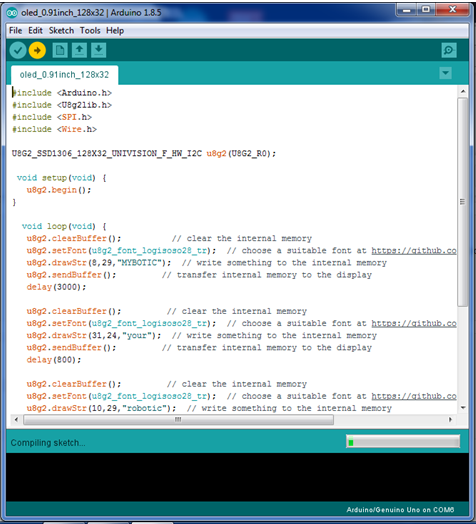Viewport: 476px width, 524px height.
Task: Open the File menu
Action: 15,31
